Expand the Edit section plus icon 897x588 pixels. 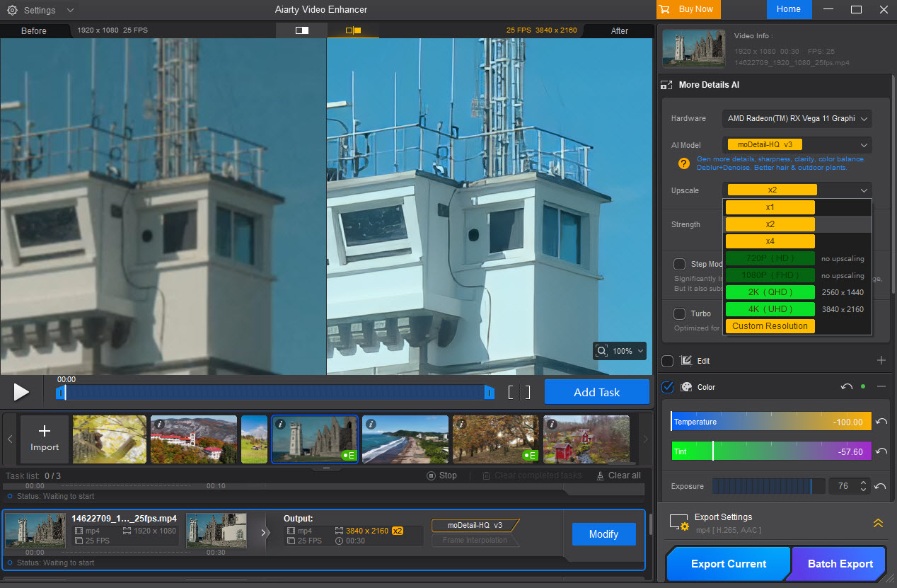click(x=881, y=361)
